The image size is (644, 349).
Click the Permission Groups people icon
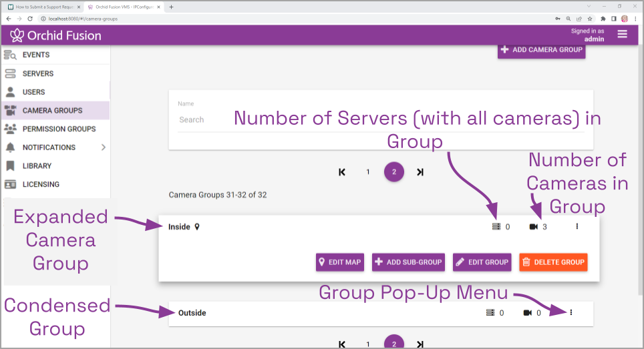click(x=10, y=129)
